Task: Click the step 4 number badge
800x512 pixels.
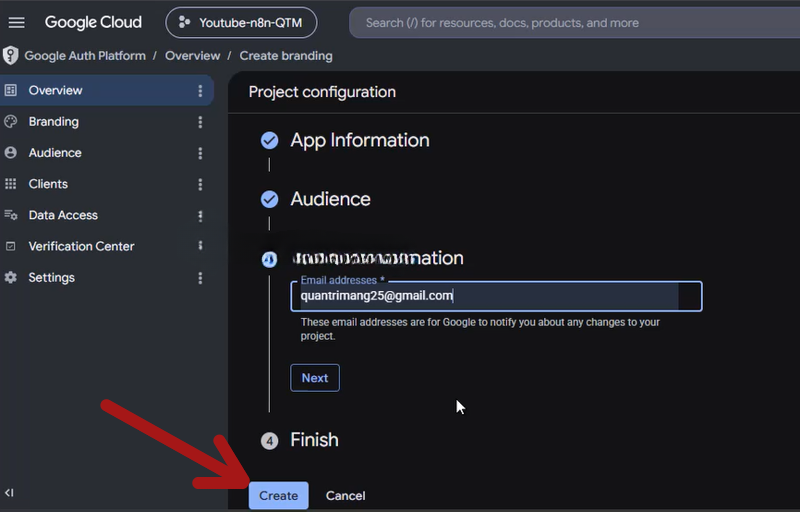Action: pyautogui.click(x=269, y=441)
